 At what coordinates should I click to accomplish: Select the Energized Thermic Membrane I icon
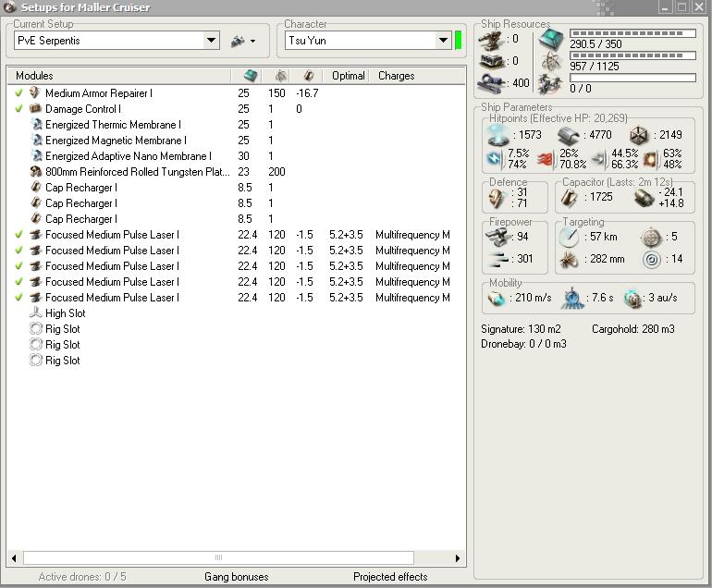click(36, 125)
